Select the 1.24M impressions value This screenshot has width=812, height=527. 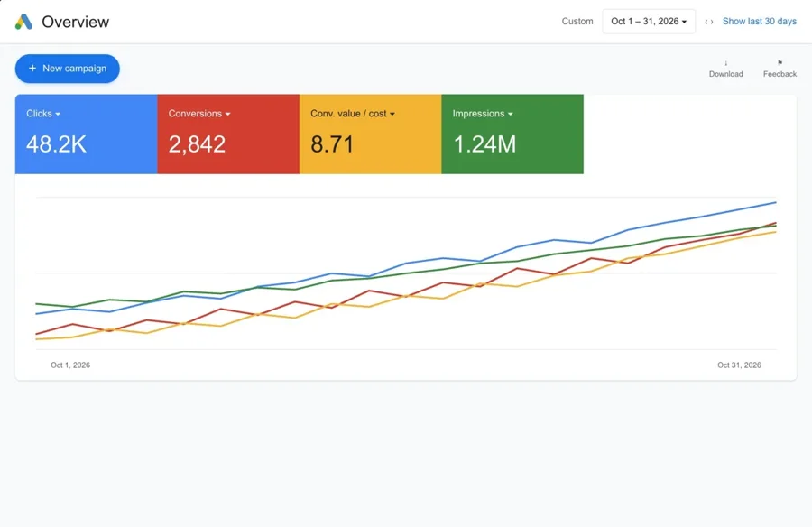[484, 144]
